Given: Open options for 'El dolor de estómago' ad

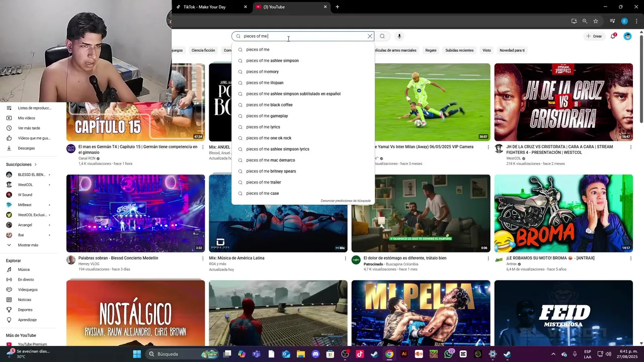Looking at the screenshot, I should (488, 258).
